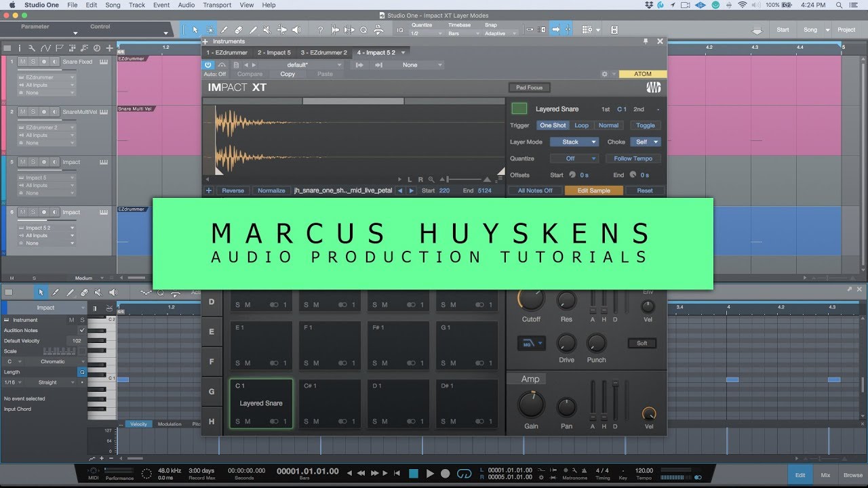
Task: Toggle the Soft filter clip button
Action: [642, 343]
